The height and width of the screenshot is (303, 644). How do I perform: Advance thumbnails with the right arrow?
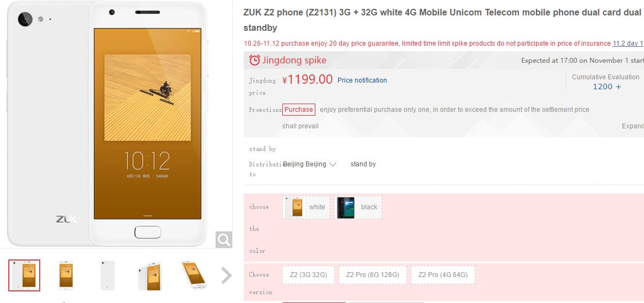pyautogui.click(x=226, y=275)
